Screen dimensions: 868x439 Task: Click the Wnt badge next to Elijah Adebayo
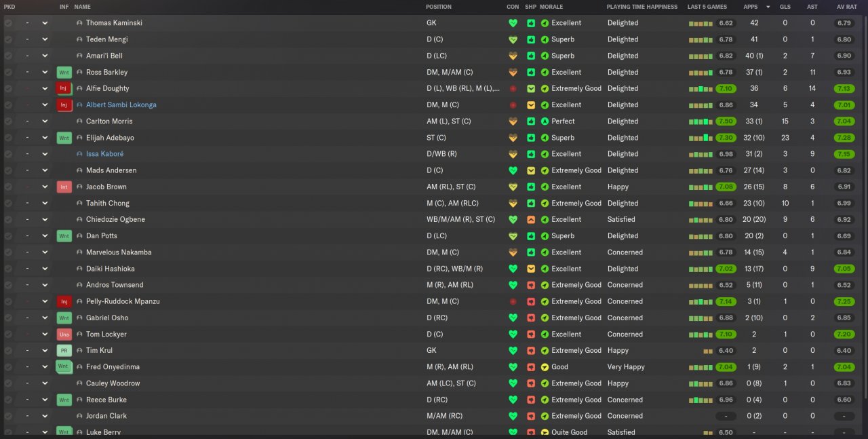click(64, 138)
